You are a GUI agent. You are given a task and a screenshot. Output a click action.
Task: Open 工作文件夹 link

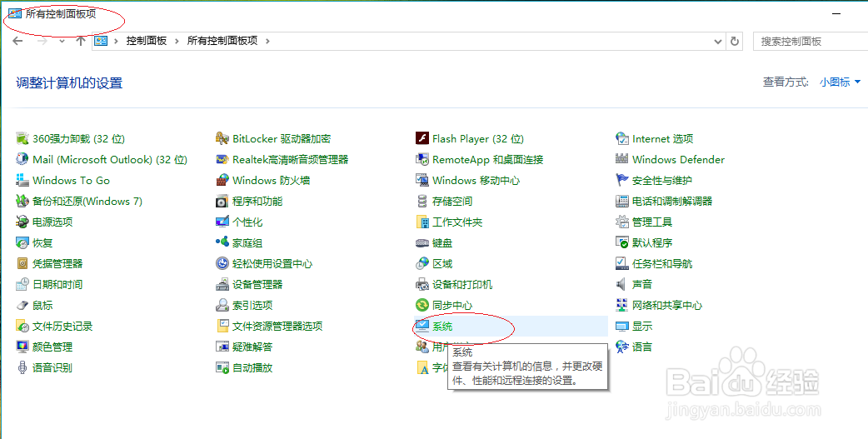click(x=457, y=222)
